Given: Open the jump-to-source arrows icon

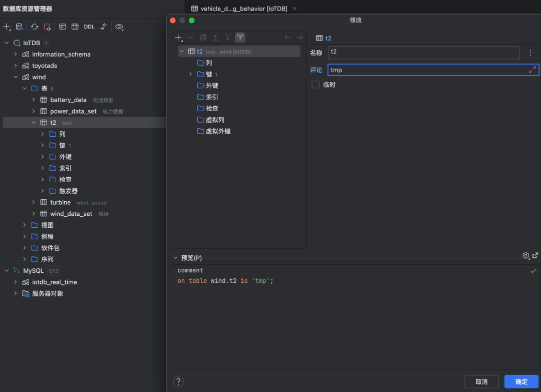Looking at the screenshot, I should pos(103,27).
